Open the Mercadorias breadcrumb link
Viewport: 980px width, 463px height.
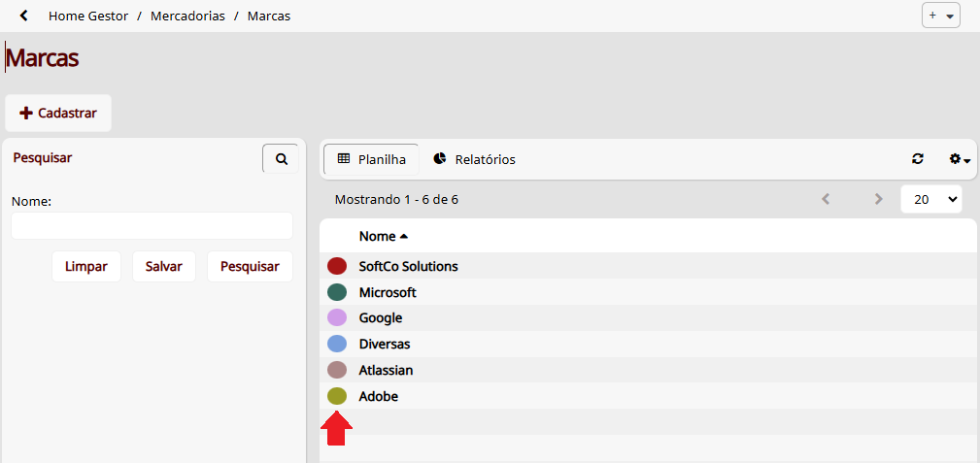[187, 17]
